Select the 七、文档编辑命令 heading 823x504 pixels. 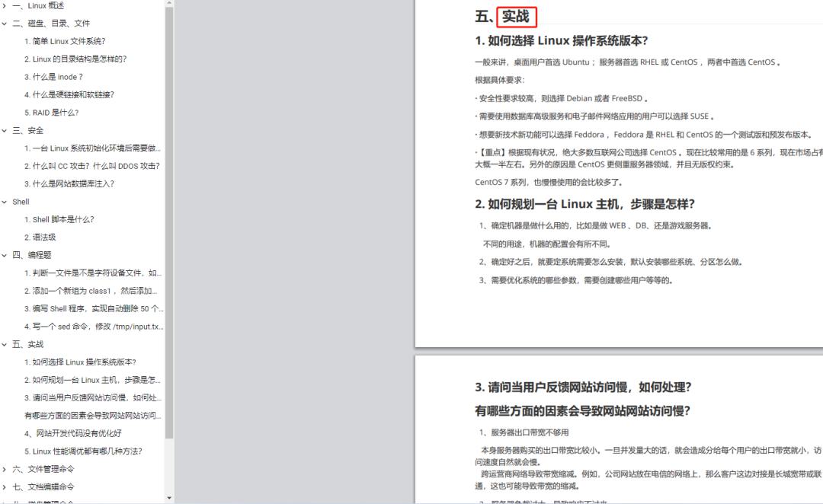43,487
